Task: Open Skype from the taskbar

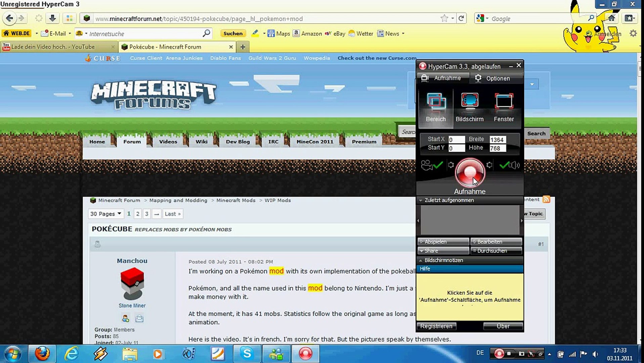Action: 247,354
